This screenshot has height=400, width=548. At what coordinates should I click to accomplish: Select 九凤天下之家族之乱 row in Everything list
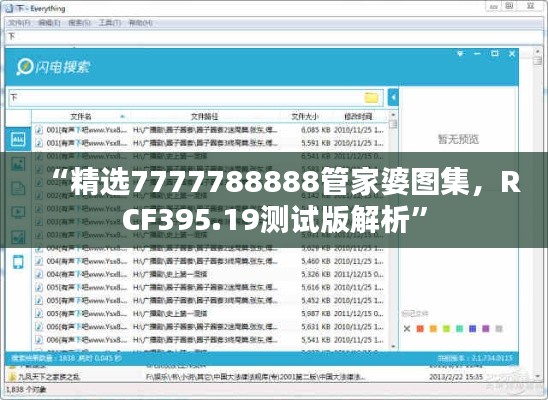point(269,377)
